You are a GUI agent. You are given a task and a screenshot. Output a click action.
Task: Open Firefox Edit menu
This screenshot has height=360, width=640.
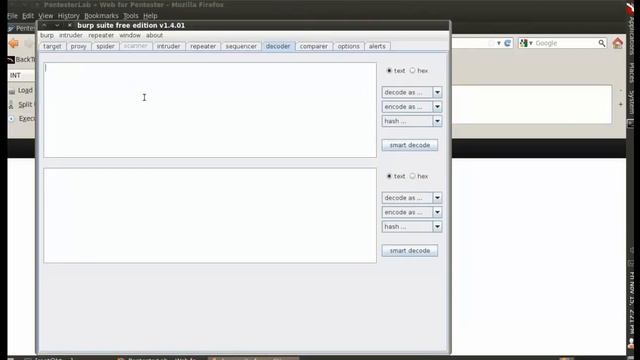(x=28, y=16)
